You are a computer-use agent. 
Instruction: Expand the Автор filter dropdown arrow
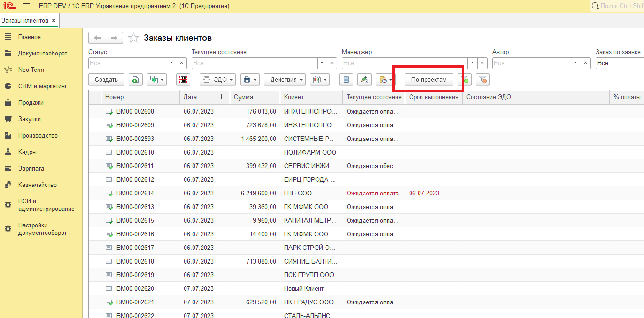pos(576,63)
